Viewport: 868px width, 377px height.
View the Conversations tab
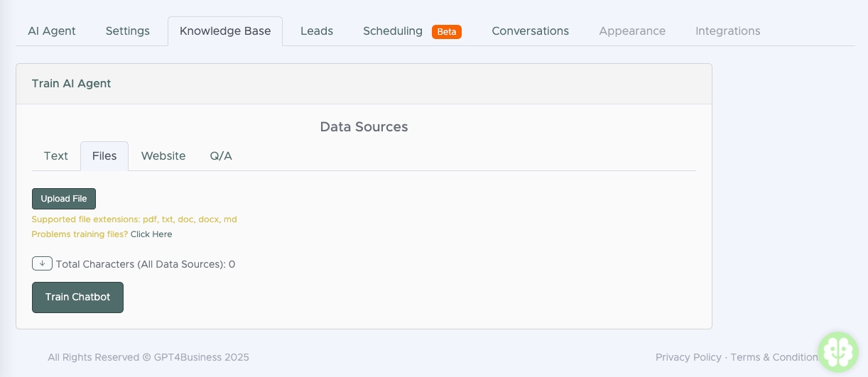pos(530,31)
